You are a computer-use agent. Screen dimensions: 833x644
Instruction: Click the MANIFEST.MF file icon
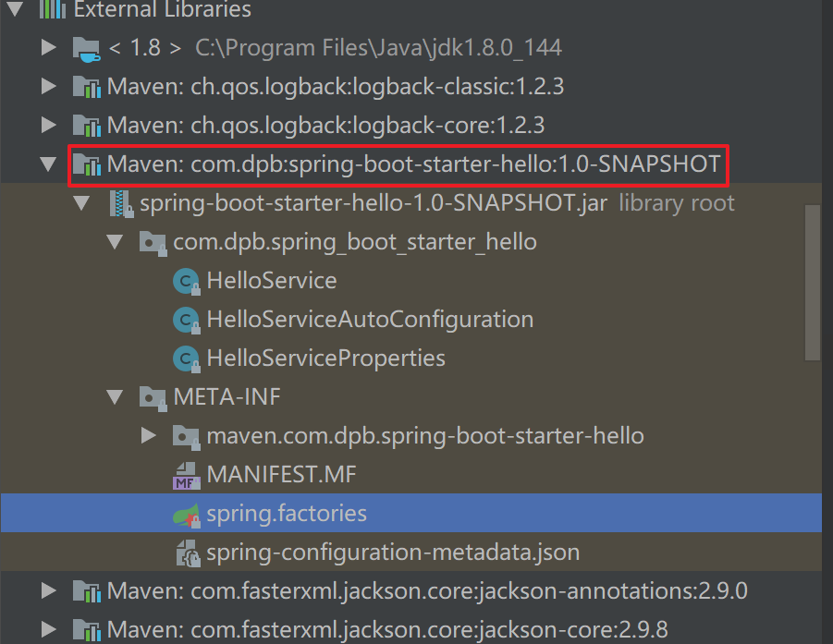click(x=187, y=475)
